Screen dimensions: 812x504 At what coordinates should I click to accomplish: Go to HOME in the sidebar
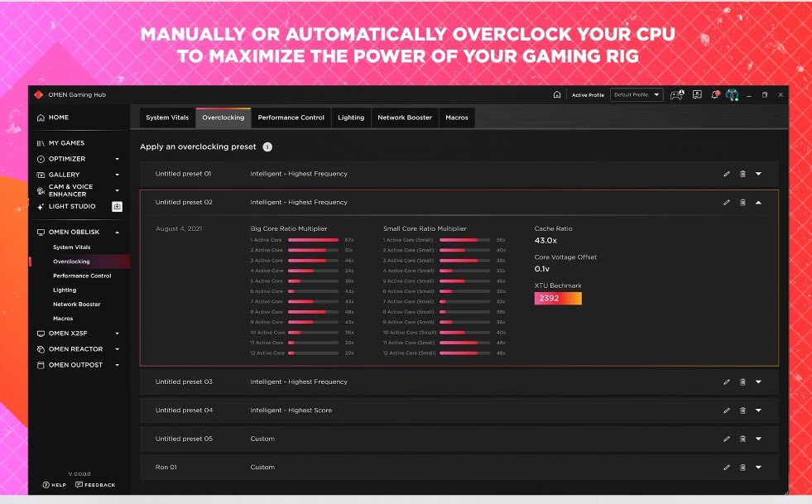pyautogui.click(x=59, y=118)
